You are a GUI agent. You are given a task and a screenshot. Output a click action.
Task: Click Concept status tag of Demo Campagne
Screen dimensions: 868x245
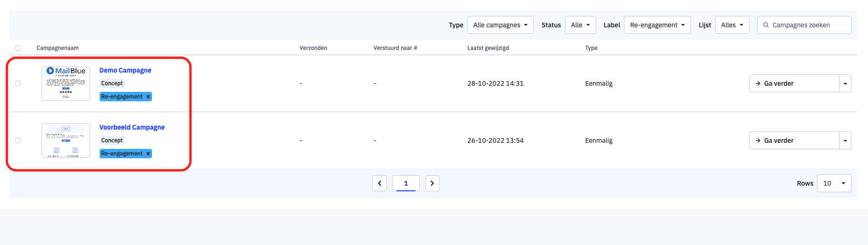tap(112, 83)
